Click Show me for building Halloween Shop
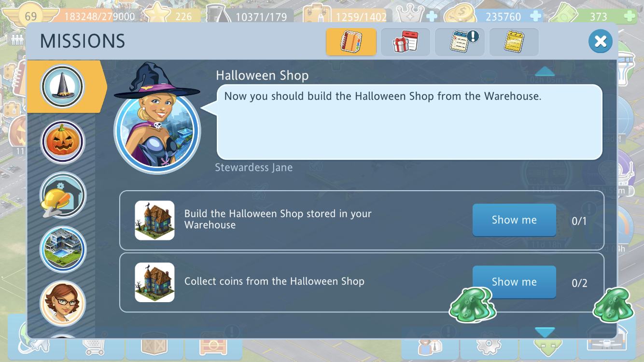 click(514, 220)
